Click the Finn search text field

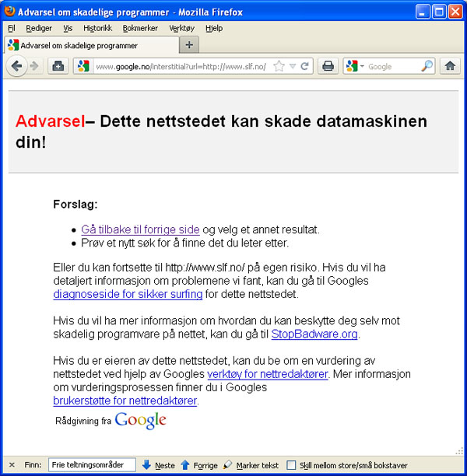92,465
